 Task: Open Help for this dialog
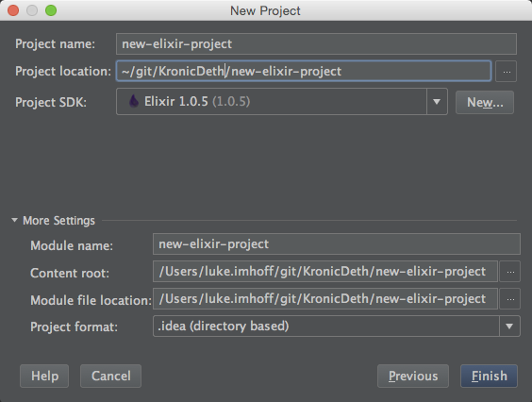(44, 376)
